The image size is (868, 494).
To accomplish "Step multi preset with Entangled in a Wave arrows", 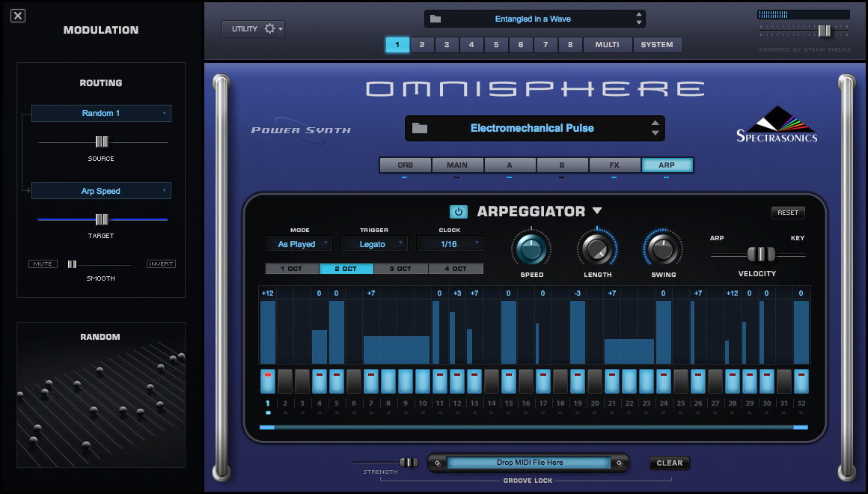I will (639, 19).
